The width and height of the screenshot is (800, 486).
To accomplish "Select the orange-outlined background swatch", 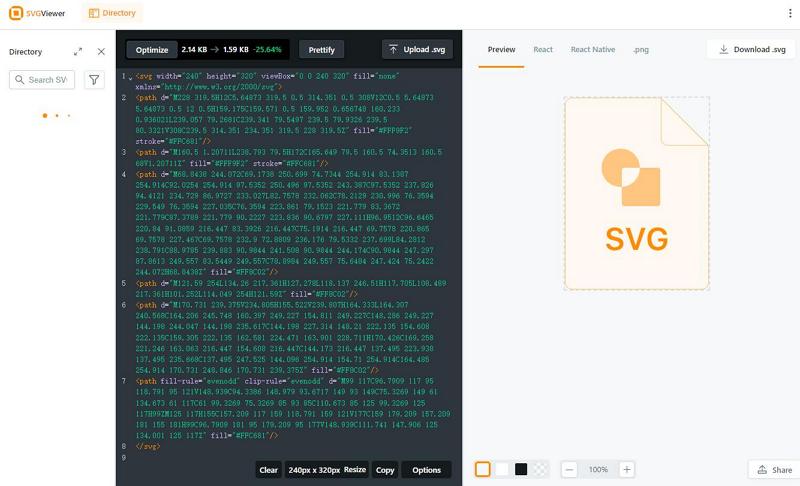I will (x=483, y=469).
